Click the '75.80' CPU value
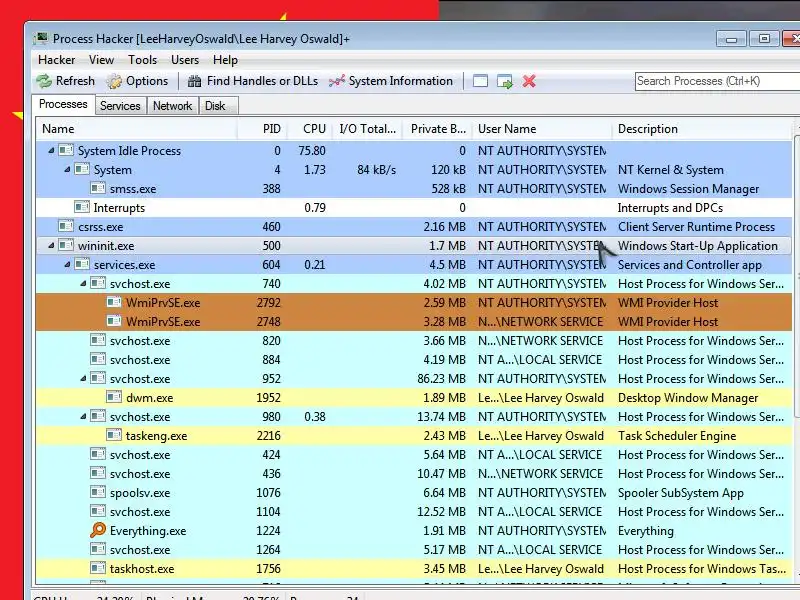 [x=312, y=151]
